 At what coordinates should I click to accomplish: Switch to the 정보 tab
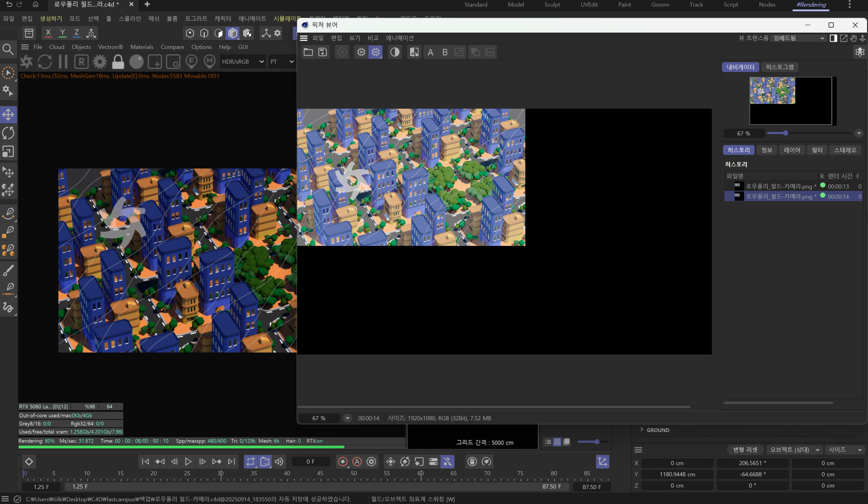[766, 150]
